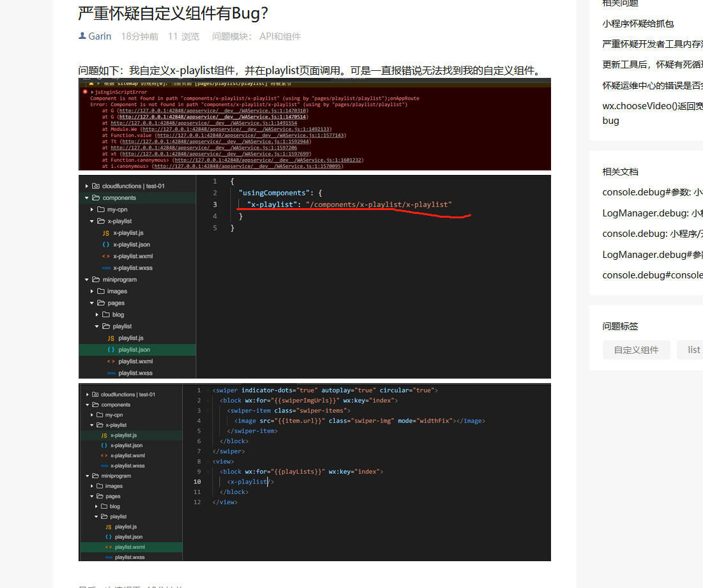Screen dimensions: 703x588
Task: Open doc link LogManager.debug#参数
Action: tap(653, 255)
